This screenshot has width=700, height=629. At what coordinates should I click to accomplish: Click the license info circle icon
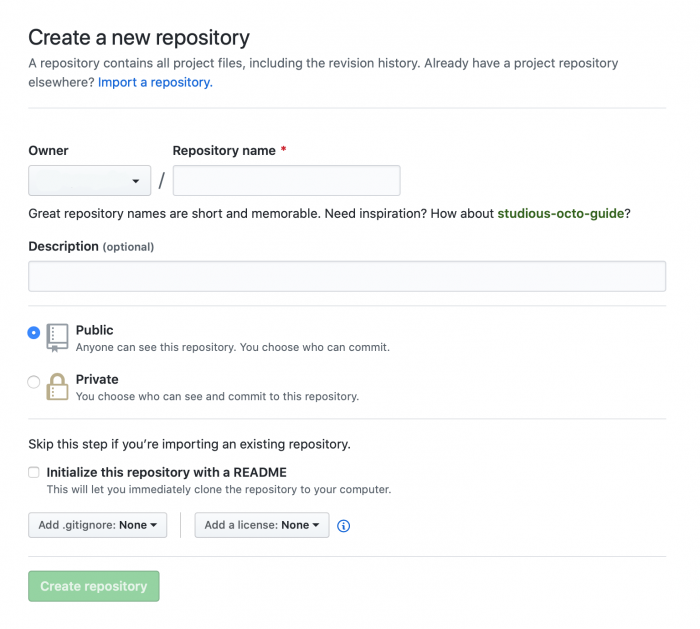click(x=343, y=526)
